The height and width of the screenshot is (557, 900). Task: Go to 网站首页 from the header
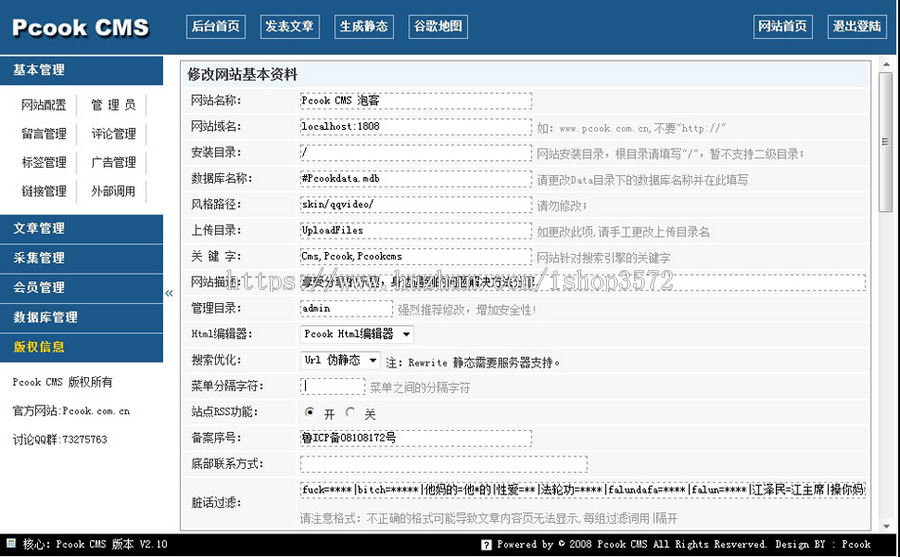point(783,26)
